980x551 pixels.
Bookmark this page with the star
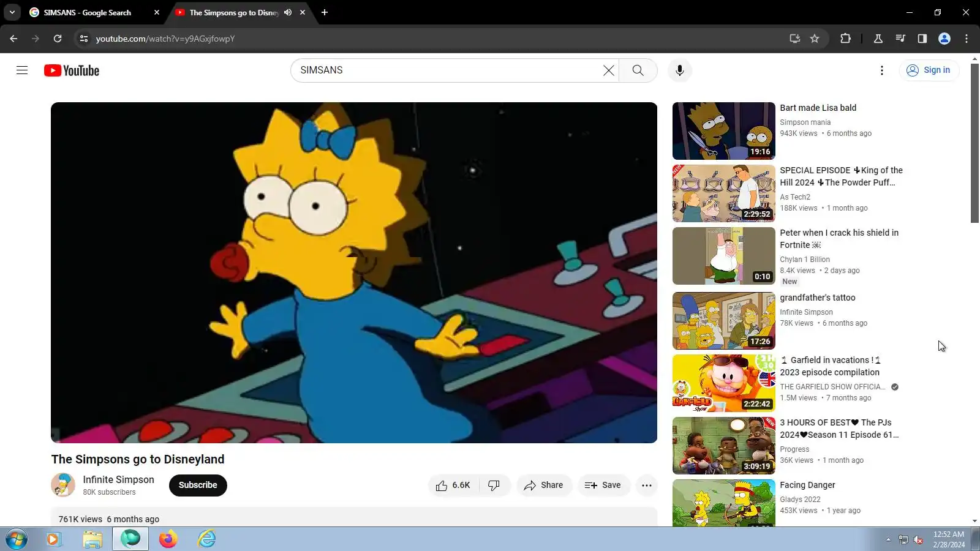tap(815, 39)
